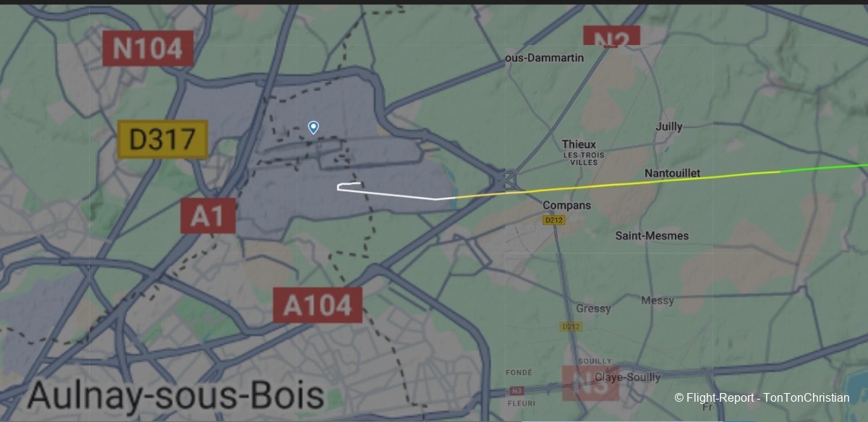The width and height of the screenshot is (868, 422).
Task: Select the N3 shield near Claye-Souilly
Action: [591, 382]
